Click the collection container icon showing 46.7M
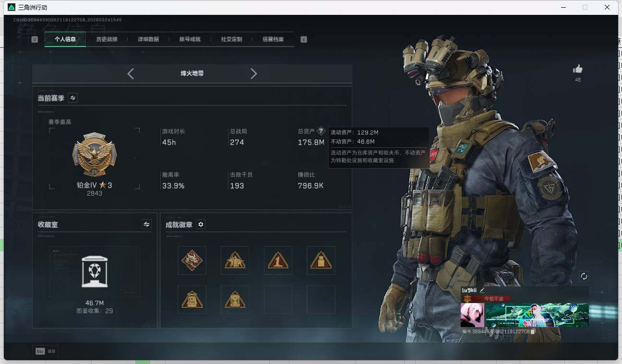Image resolution: width=622 pixels, height=364 pixels. [94, 271]
